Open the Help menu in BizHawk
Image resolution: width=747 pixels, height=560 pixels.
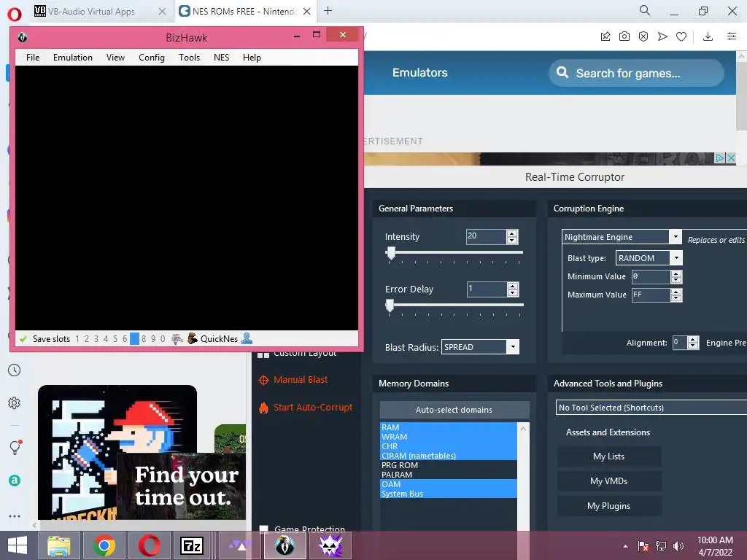coord(252,58)
